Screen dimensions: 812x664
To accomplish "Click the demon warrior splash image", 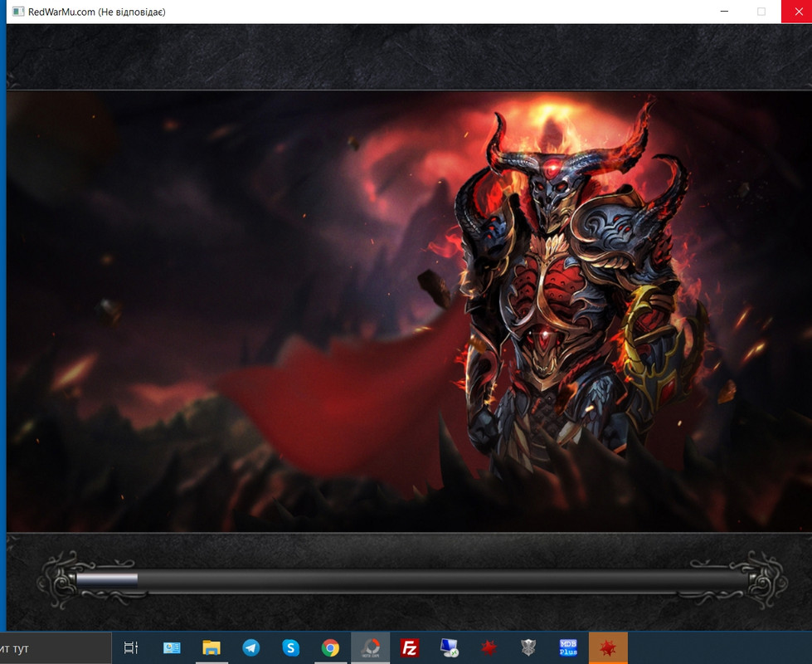I will tap(409, 311).
